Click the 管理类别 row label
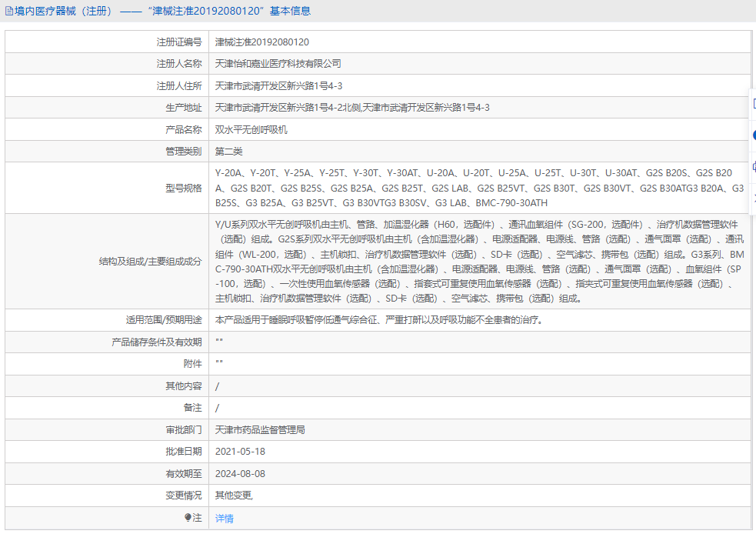 183,152
